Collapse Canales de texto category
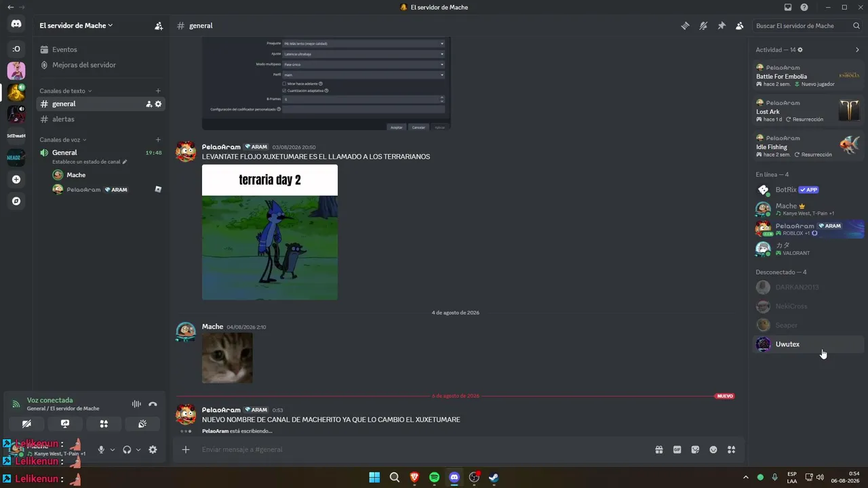 66,91
